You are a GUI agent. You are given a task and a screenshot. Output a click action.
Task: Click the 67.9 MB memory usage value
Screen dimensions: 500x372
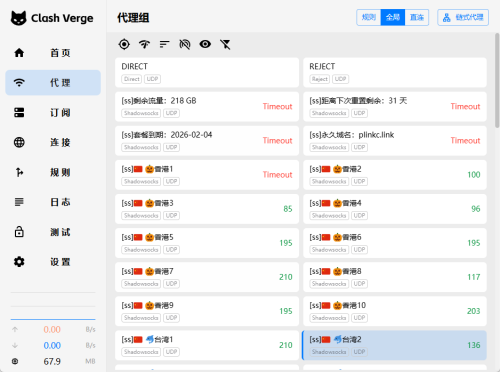click(x=52, y=361)
